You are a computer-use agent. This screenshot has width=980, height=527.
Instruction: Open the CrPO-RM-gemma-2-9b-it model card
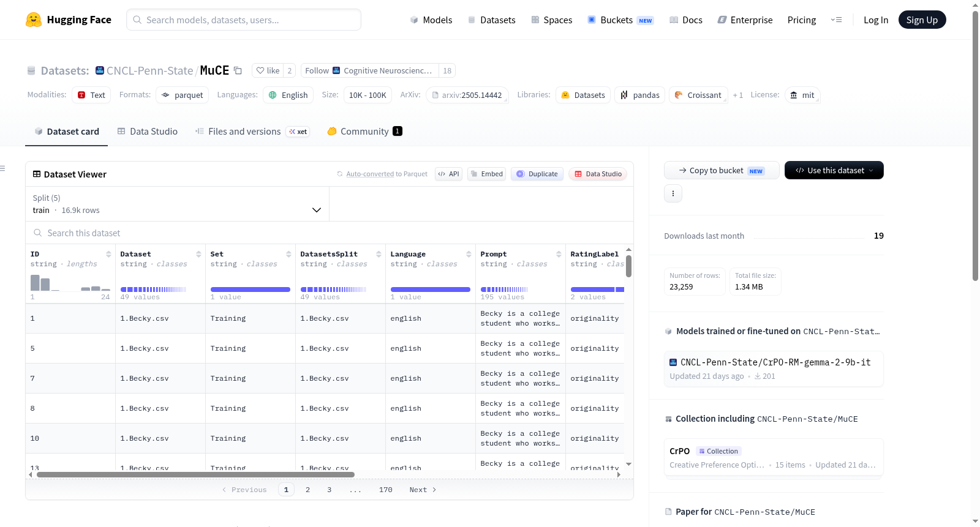click(x=774, y=368)
